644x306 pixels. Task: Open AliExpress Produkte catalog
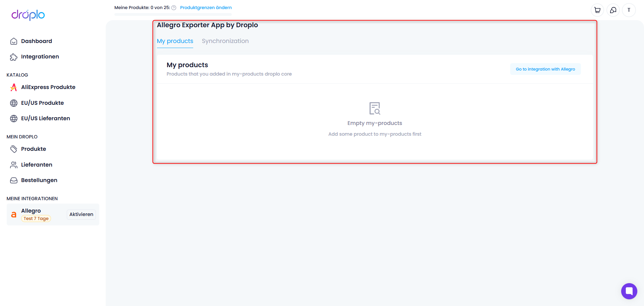(x=48, y=87)
